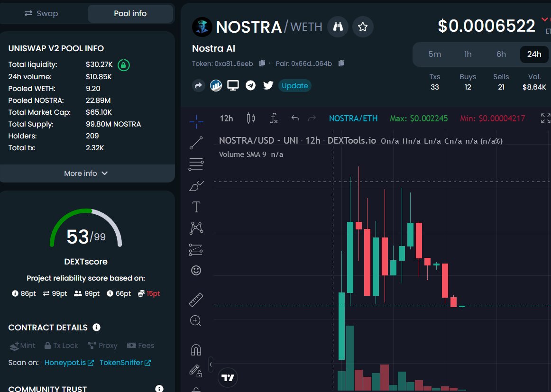Select the brush drawing tool
The width and height of the screenshot is (551, 392).
[x=196, y=186]
